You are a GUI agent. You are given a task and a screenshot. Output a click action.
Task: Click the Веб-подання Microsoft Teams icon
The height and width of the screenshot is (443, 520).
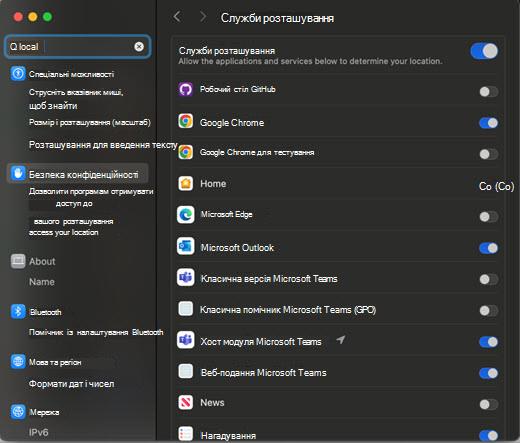(186, 371)
